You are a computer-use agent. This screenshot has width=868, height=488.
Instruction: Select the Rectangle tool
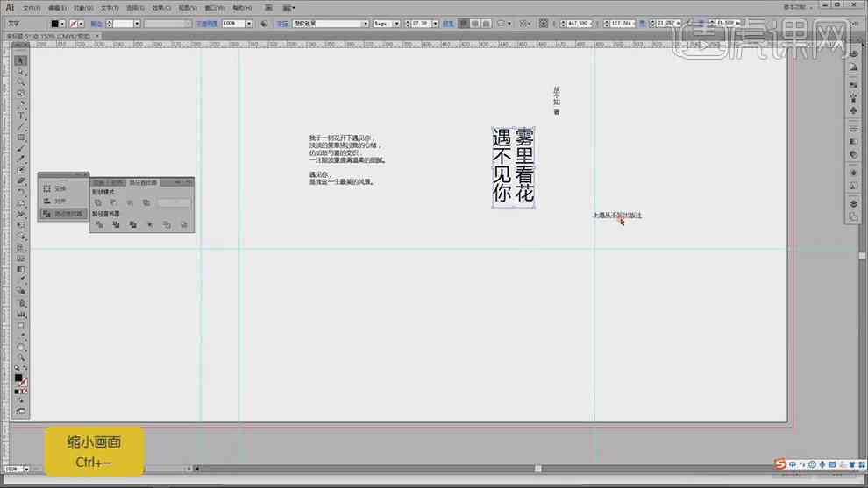(x=20, y=138)
